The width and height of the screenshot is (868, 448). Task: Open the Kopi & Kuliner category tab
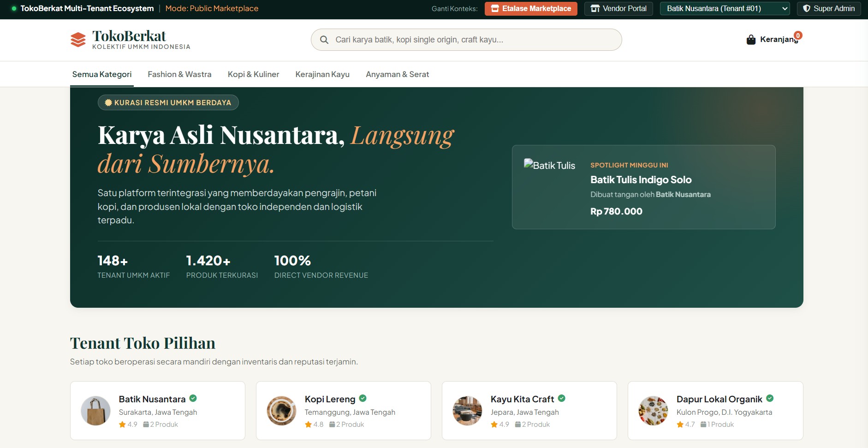click(253, 74)
